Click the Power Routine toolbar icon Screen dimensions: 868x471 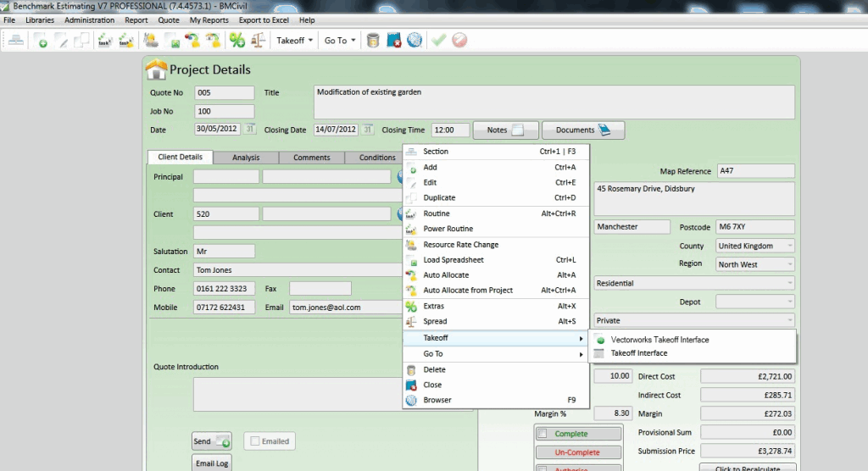[x=126, y=40]
